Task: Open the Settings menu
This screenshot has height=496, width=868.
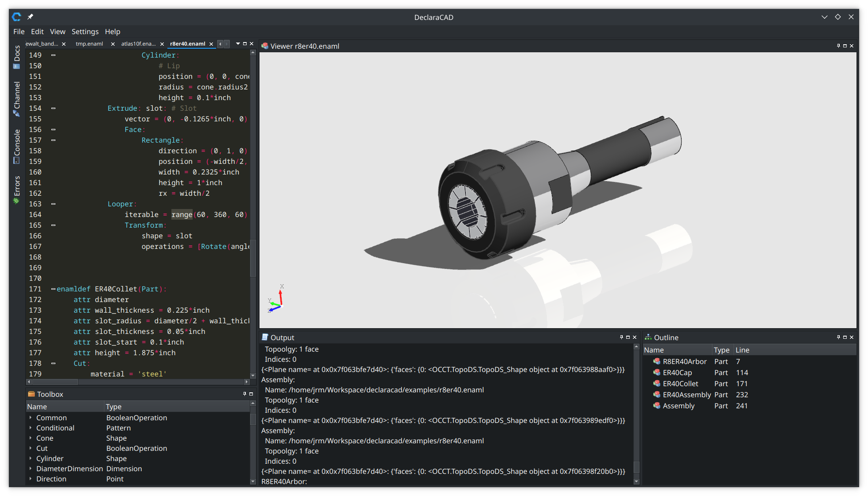Action: coord(85,31)
